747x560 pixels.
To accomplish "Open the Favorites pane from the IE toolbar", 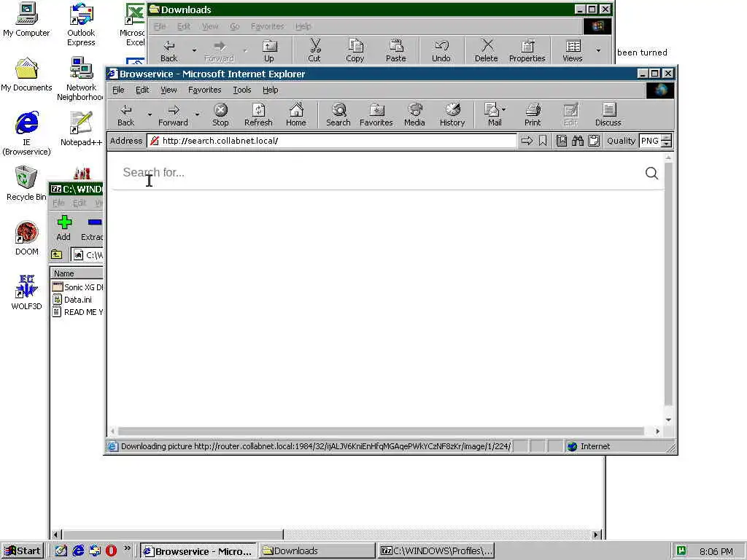I will tap(376, 114).
